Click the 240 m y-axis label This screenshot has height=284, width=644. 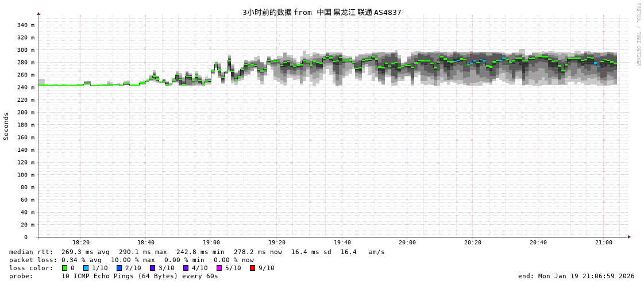pos(25,87)
